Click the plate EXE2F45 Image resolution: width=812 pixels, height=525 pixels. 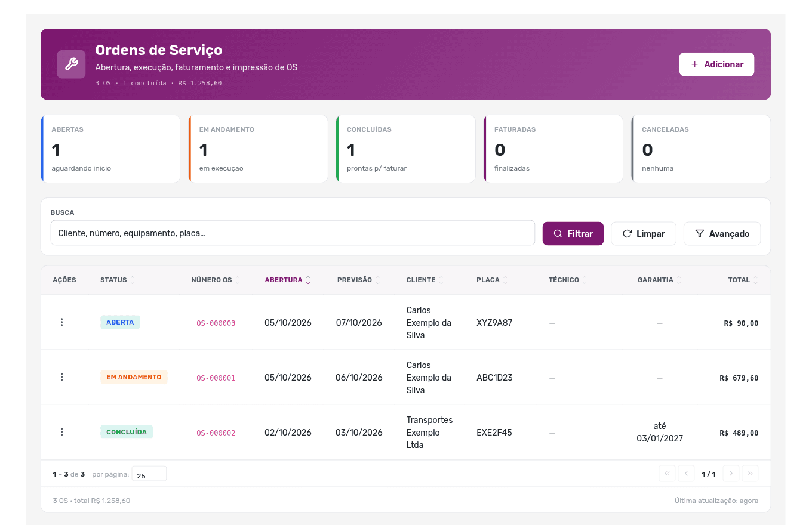(494, 433)
